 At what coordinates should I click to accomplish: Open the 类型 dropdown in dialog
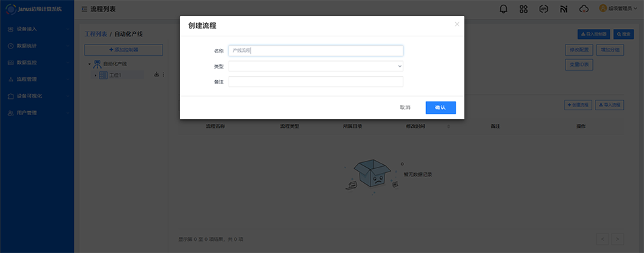tap(316, 66)
